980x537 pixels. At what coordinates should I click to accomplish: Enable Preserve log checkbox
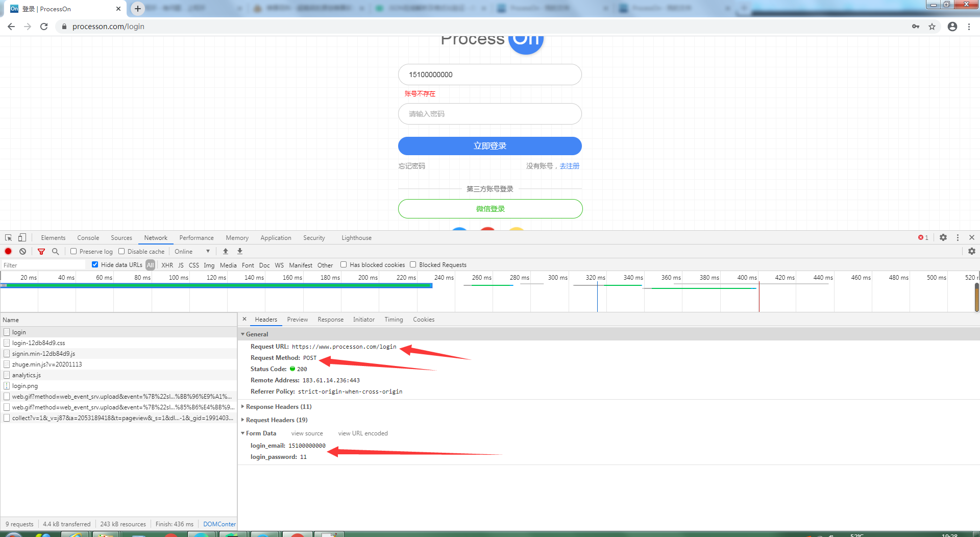coord(73,251)
